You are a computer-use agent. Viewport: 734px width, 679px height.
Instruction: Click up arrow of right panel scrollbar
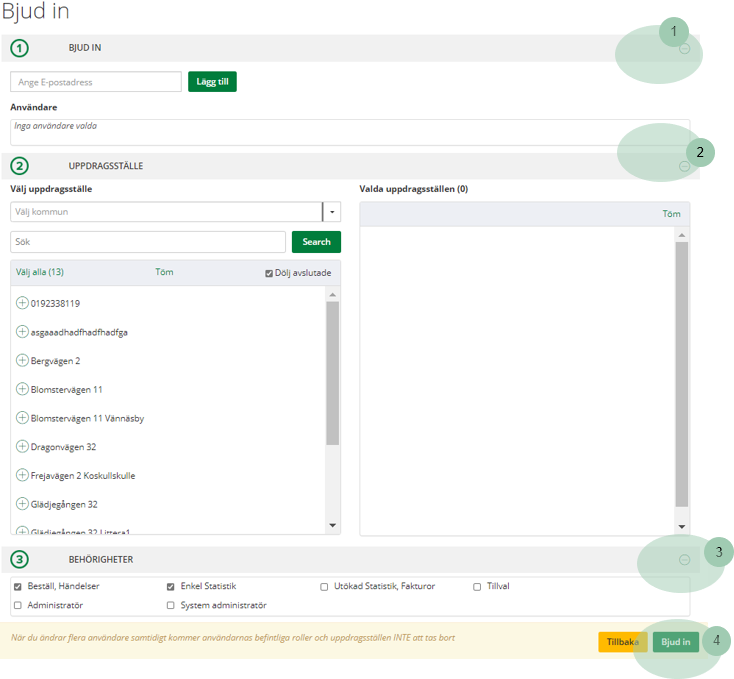click(682, 235)
